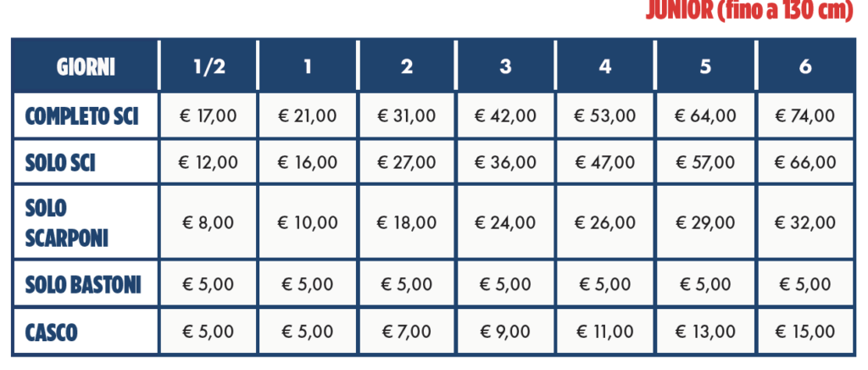This screenshot has width=868, height=370.
Task: Click the 3 days column header
Action: pyautogui.click(x=505, y=66)
